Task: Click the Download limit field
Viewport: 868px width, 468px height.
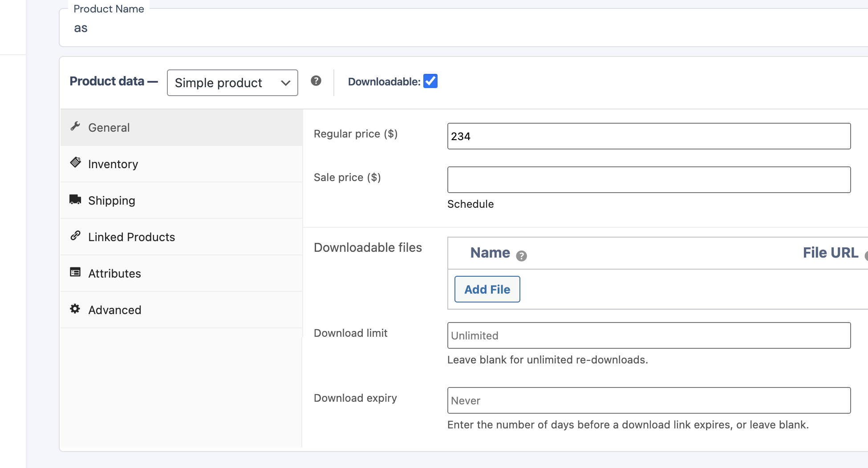Action: (649, 335)
